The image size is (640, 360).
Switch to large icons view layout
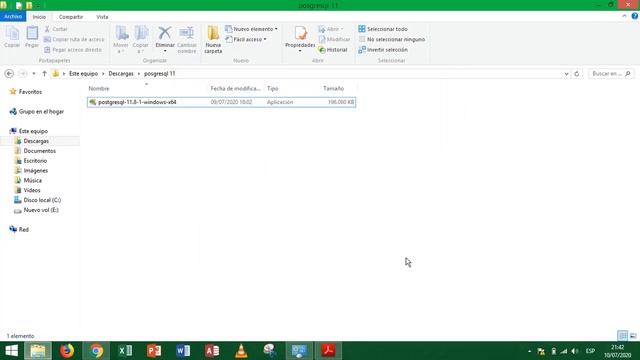[633, 336]
